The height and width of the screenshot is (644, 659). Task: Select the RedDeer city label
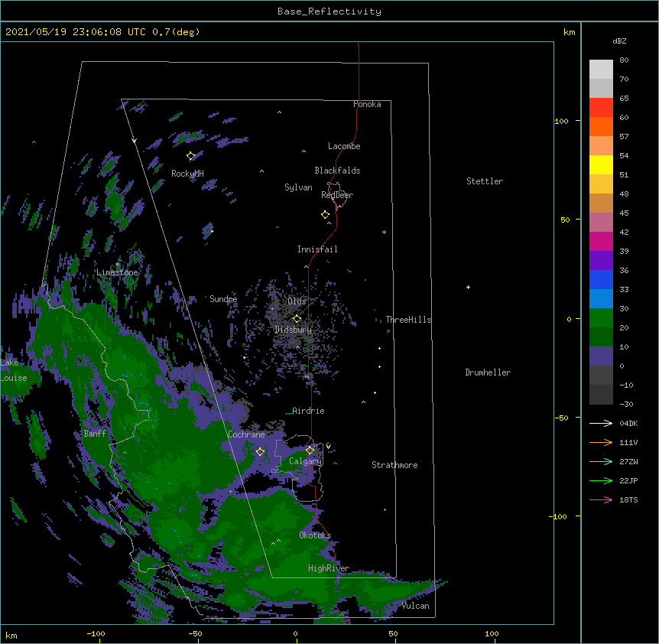(x=337, y=195)
